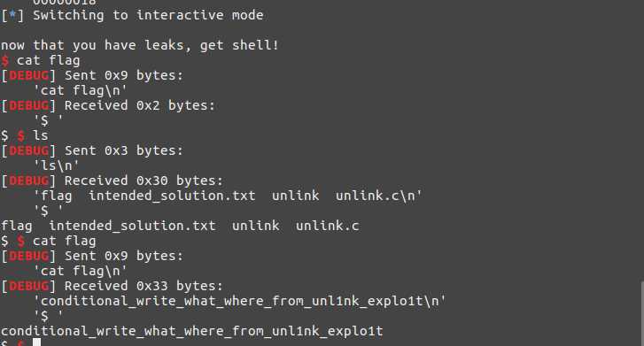Click the final unquoted flag line 'conditional_write_what_where...'
Image resolution: width=644 pixels, height=346 pixels.
(x=192, y=331)
